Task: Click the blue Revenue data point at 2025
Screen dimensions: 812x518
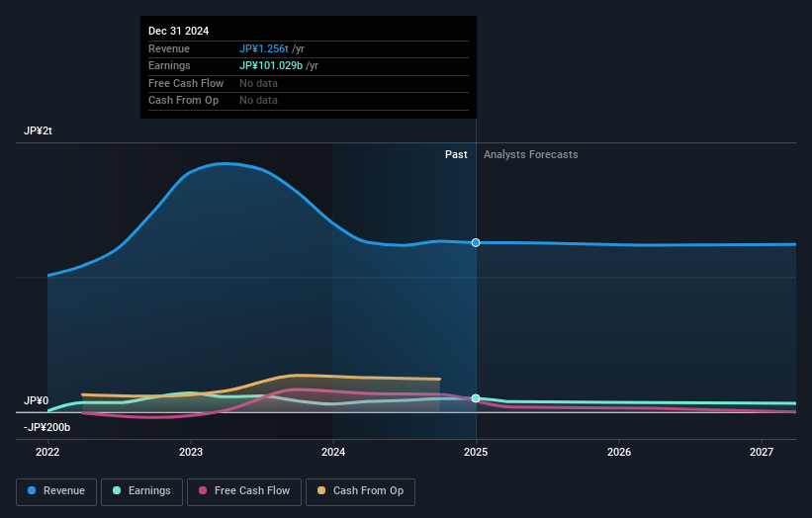Action: (476, 243)
